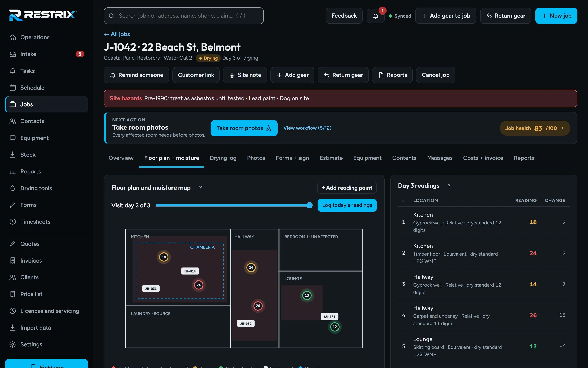Select equipment marker AM-032 in Hallway
This screenshot has height=368, width=588.
click(246, 324)
